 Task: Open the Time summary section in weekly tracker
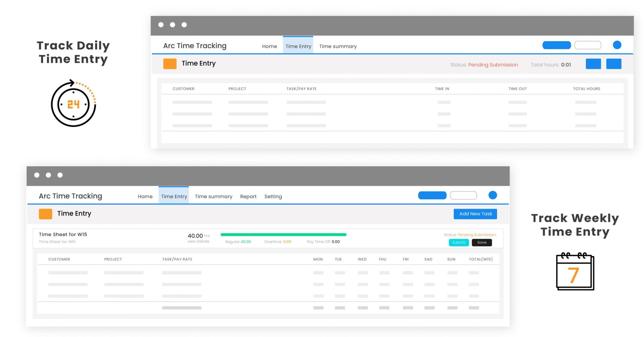coord(213,196)
